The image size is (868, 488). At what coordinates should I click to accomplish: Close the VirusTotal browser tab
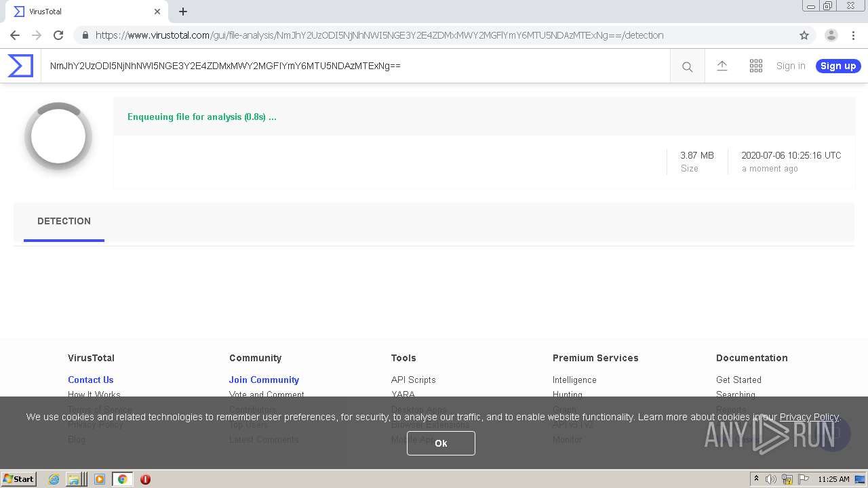(x=157, y=12)
